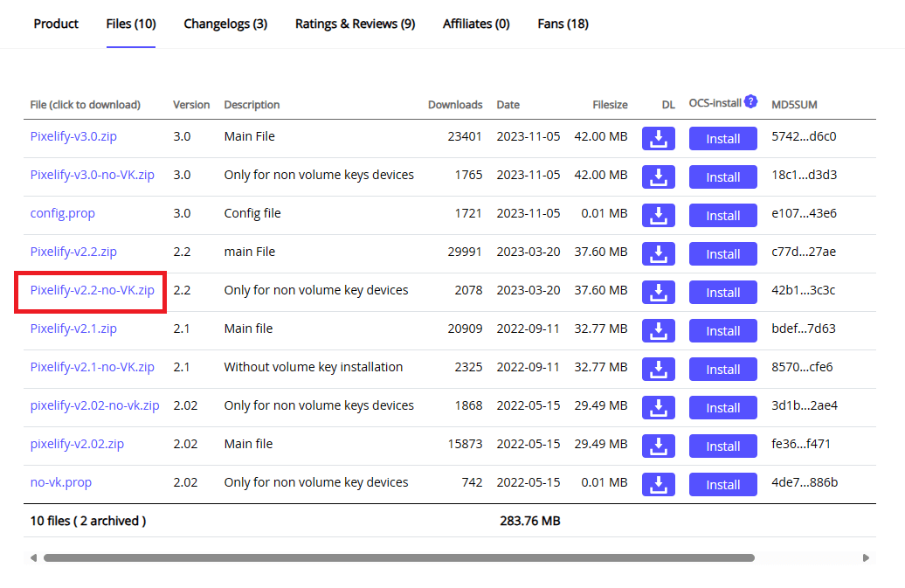
Task: Open the Fans (18) tab
Action: tap(563, 24)
